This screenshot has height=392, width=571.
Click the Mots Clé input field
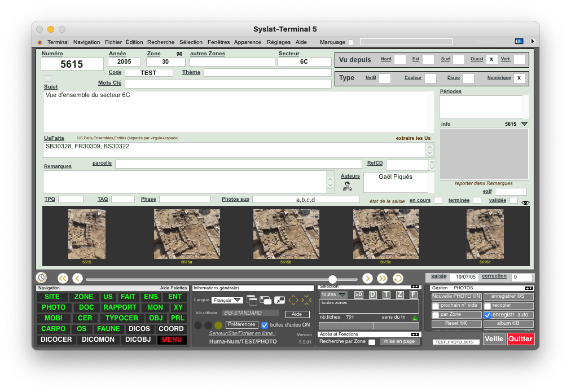[228, 83]
